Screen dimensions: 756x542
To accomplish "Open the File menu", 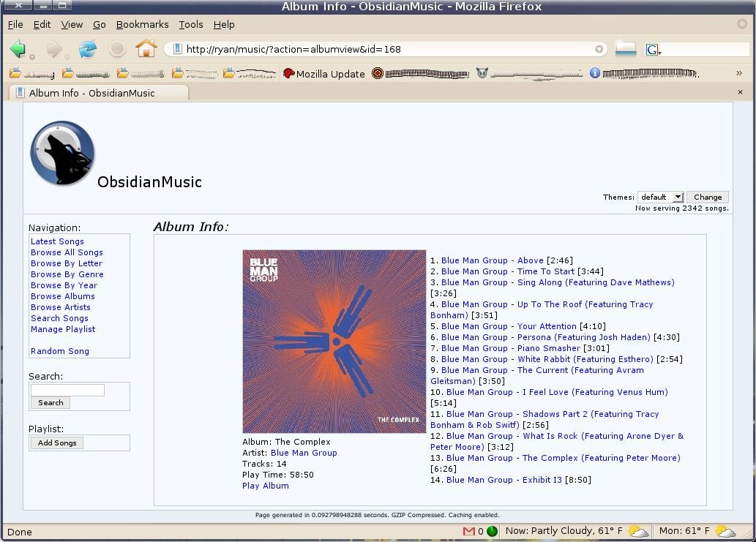I will tap(15, 25).
